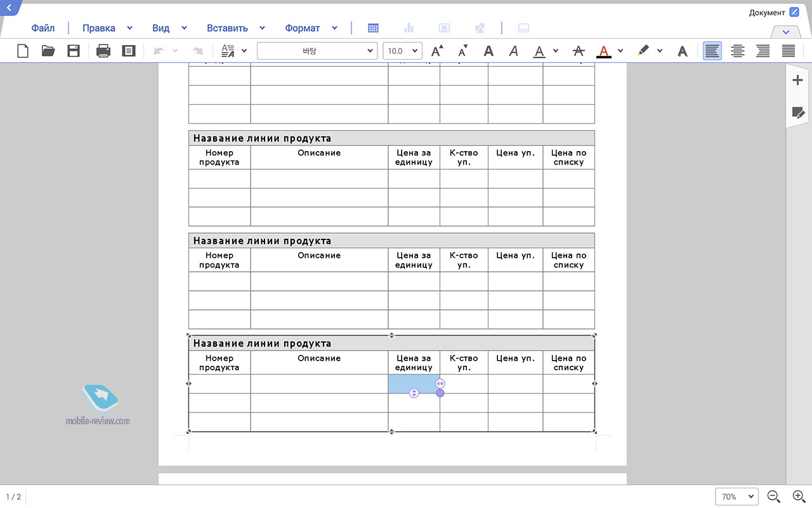
Task: Apply strikethrough formatting
Action: 578,51
